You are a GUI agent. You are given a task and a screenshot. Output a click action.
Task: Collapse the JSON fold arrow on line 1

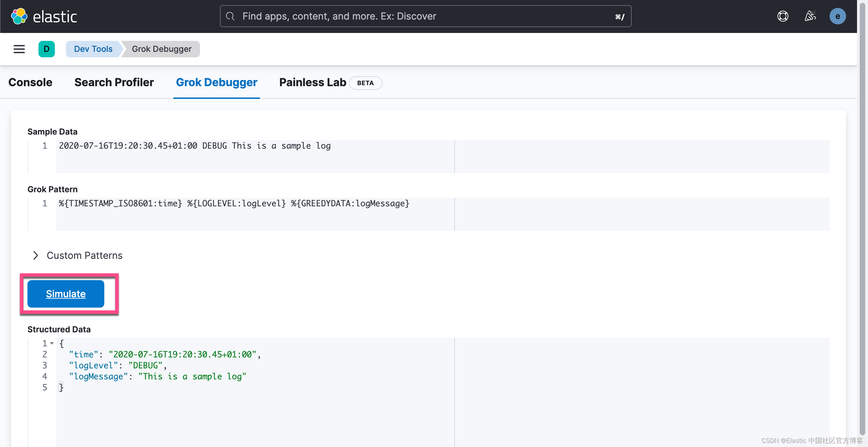(52, 343)
